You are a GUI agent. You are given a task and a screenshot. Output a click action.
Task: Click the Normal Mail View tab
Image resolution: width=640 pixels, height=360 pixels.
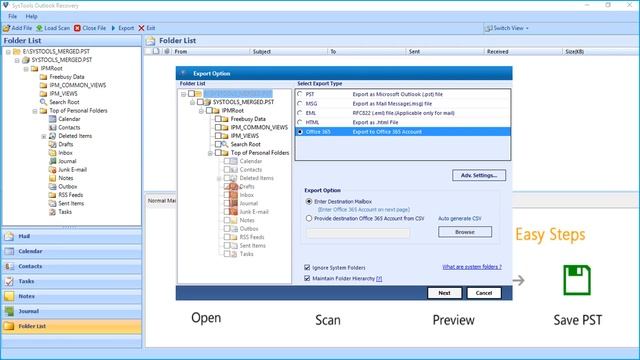(161, 200)
